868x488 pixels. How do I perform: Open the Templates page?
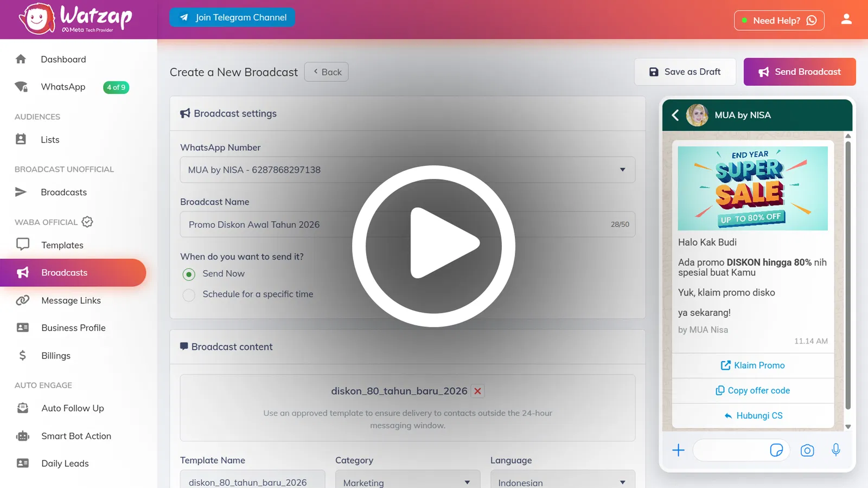62,245
